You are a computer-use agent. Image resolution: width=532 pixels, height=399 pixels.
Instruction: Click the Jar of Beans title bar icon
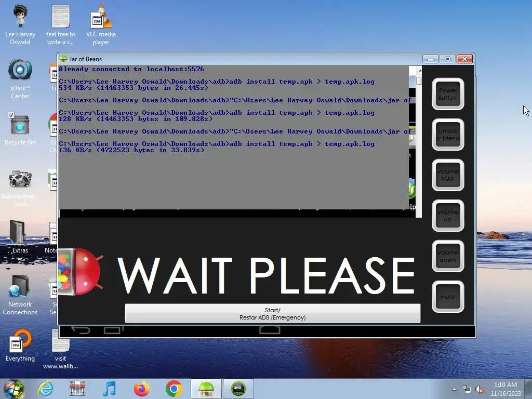click(x=63, y=59)
